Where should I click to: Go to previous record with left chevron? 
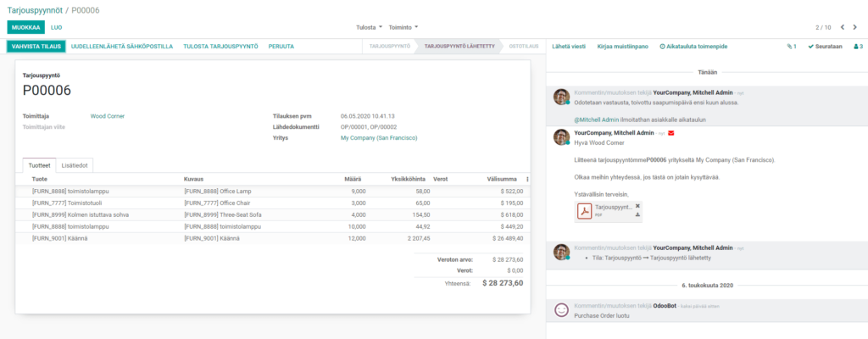[x=843, y=27]
